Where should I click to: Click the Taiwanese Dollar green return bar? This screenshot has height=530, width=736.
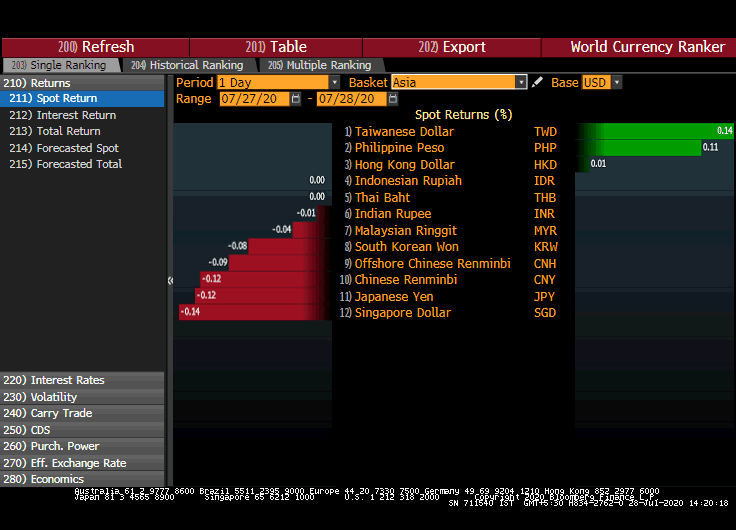click(x=654, y=132)
